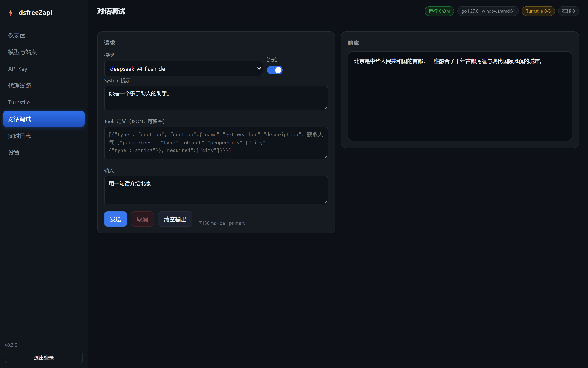Open the deepseek-v4-flash-de model dropdown
588x368 pixels.
tap(184, 69)
